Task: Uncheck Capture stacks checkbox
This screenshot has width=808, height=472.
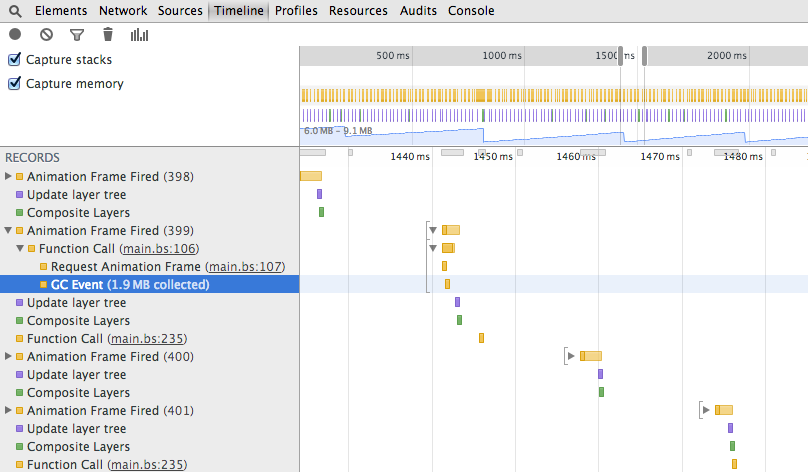Action: [x=14, y=60]
